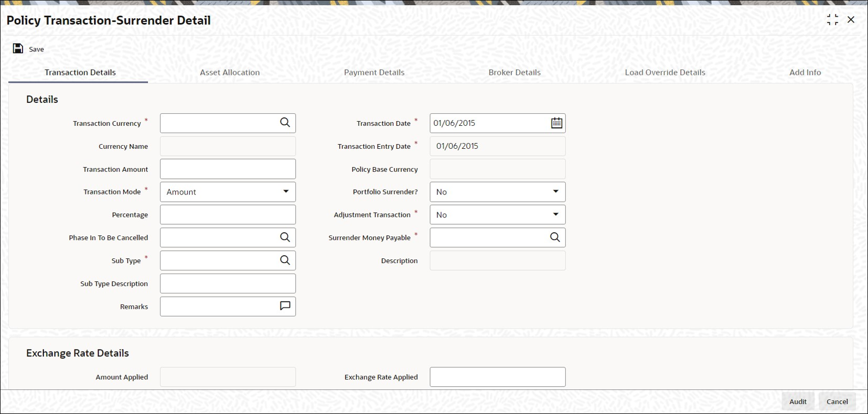Click the Details section heading

pos(42,100)
